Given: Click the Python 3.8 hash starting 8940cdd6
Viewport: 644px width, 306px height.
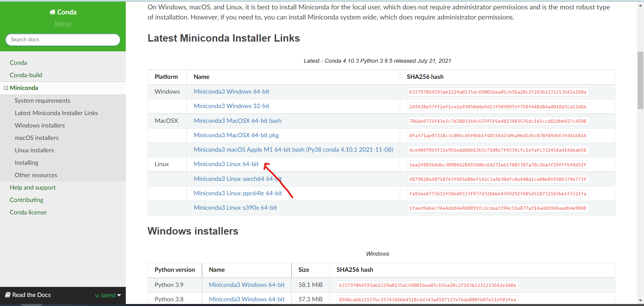Looking at the screenshot, I should (x=427, y=300).
